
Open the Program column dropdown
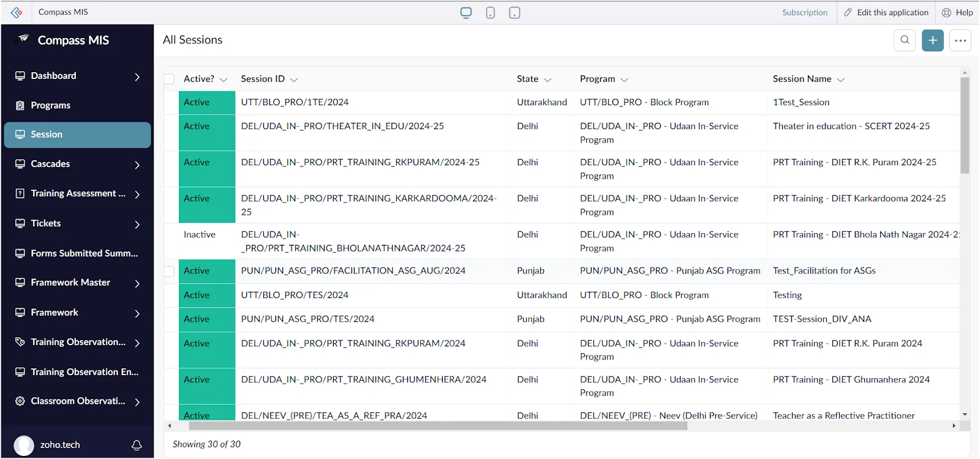[624, 80]
